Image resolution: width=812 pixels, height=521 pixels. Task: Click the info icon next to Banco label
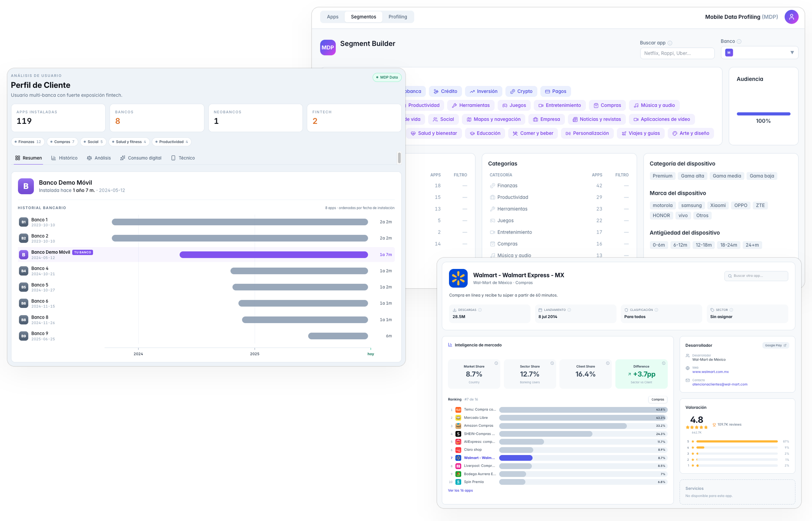(739, 42)
